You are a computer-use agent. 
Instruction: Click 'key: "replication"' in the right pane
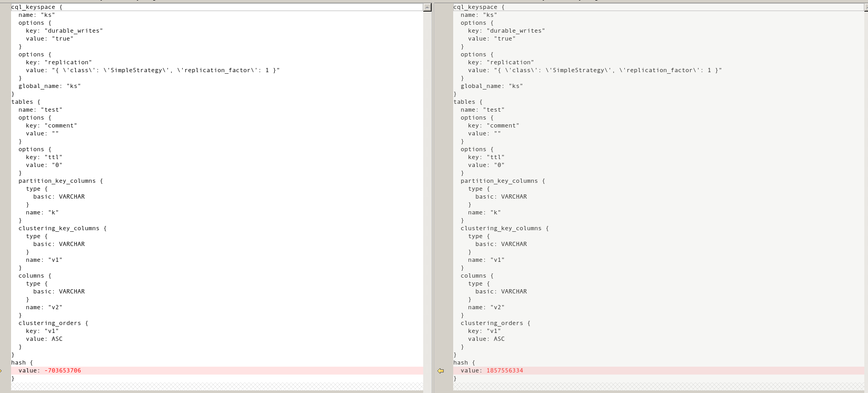coord(501,63)
